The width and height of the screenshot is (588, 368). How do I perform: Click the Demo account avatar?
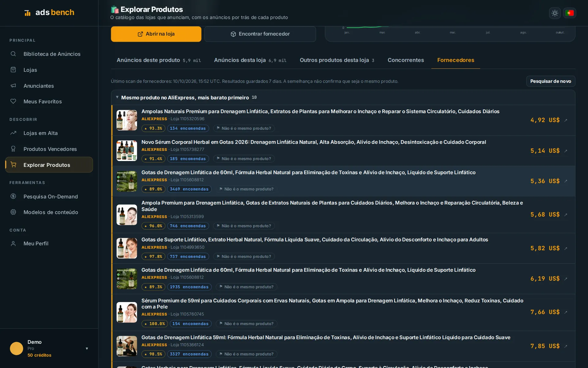coord(17,348)
